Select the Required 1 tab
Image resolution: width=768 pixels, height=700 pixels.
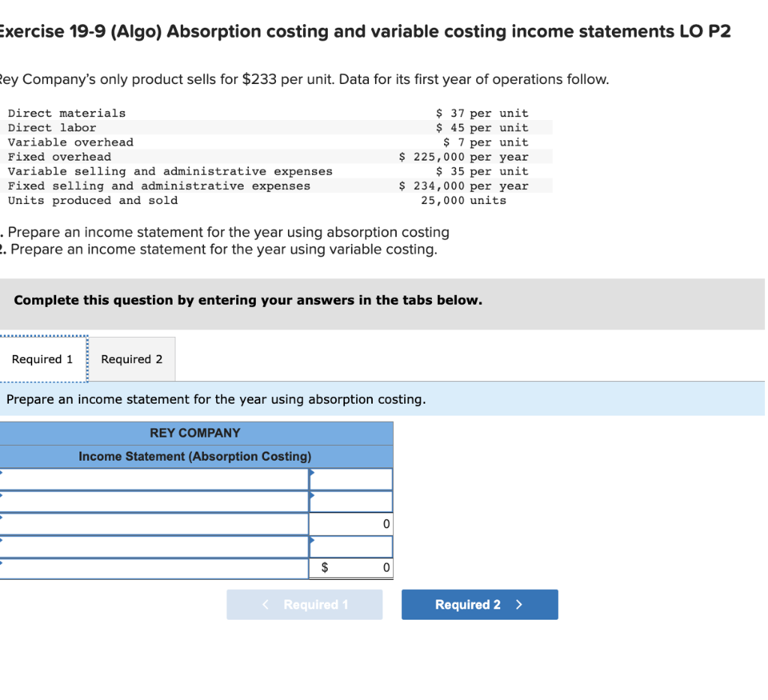[x=41, y=359]
